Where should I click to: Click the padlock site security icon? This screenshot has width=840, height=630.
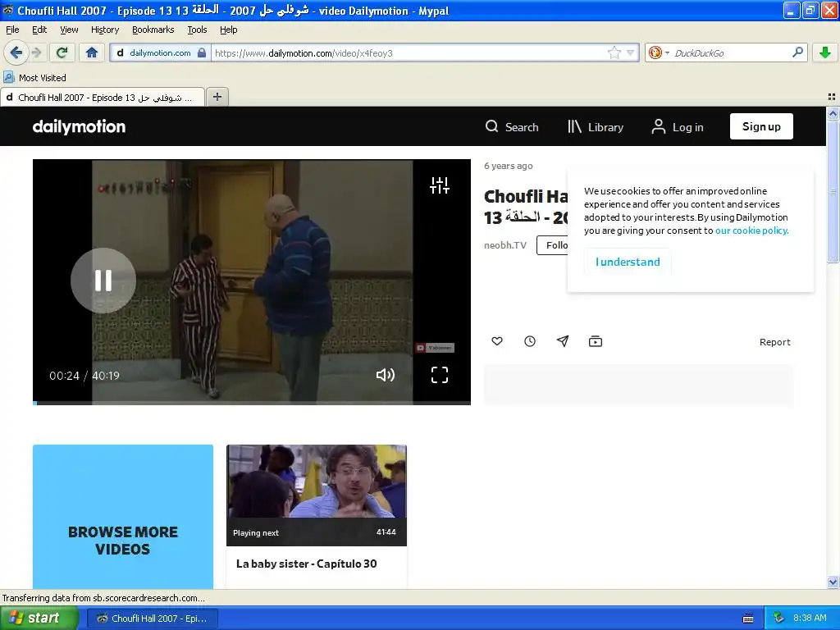tap(202, 52)
